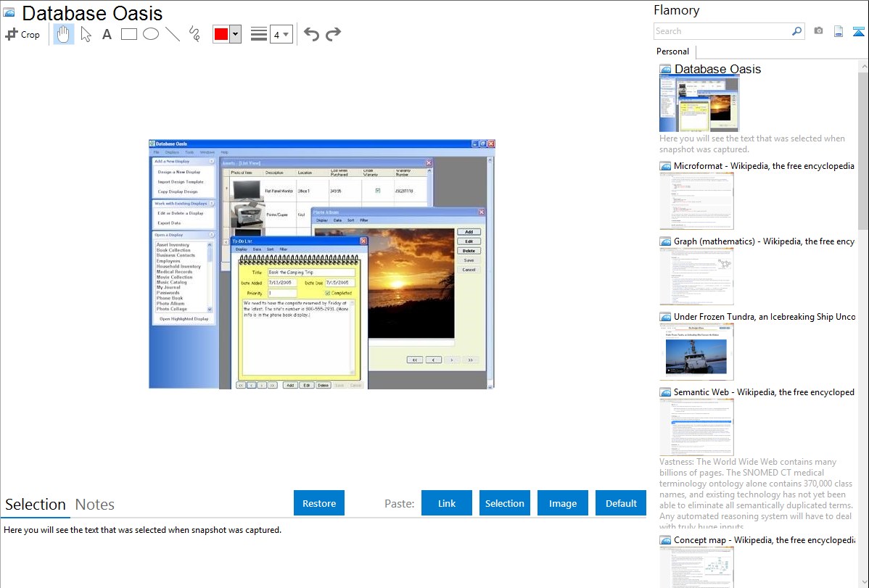The height and width of the screenshot is (588, 869).
Task: Select 'Graph (mathematics) - Wikipedia' title
Action: click(764, 241)
